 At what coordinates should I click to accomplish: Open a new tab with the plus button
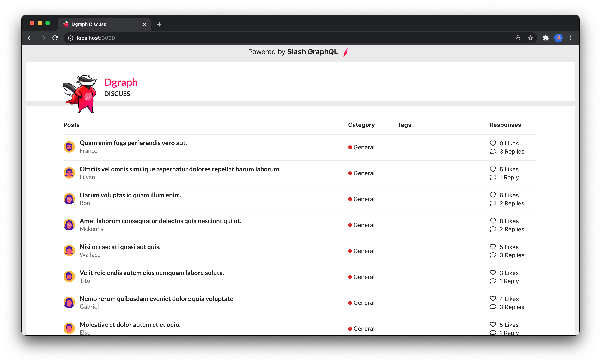(x=159, y=24)
